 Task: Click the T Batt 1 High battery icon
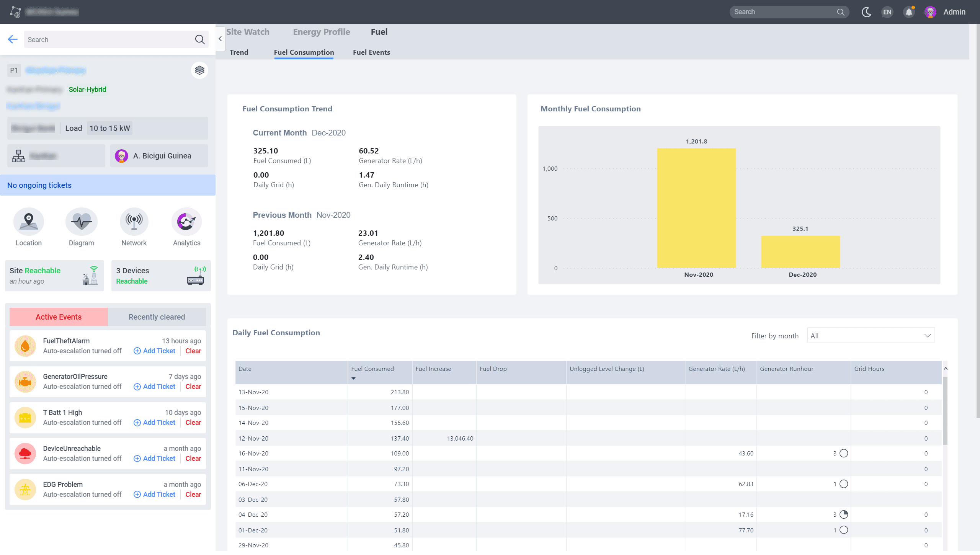click(x=25, y=418)
